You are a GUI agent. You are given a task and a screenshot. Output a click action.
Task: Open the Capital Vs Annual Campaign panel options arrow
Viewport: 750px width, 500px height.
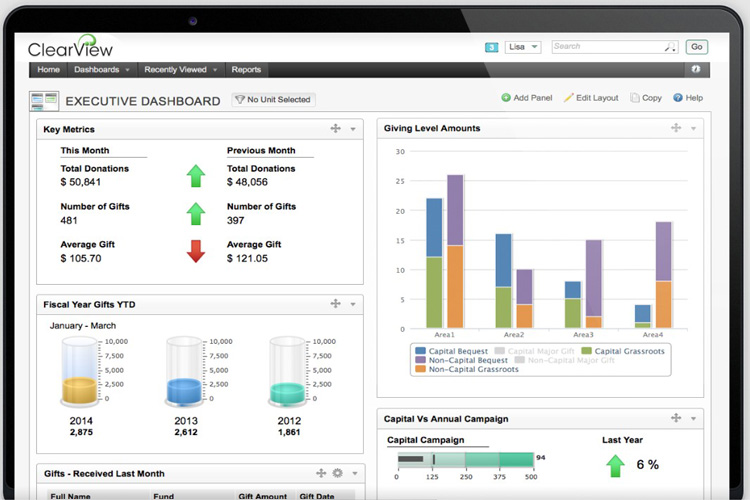[x=694, y=419]
